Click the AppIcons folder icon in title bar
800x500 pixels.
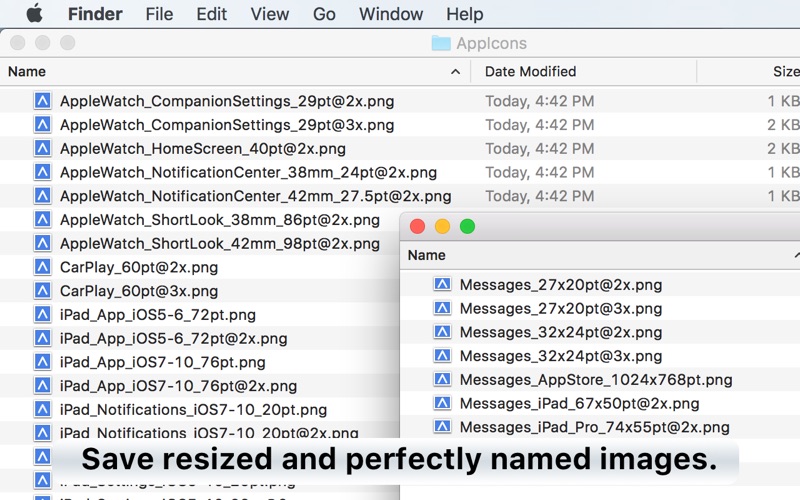[x=441, y=43]
